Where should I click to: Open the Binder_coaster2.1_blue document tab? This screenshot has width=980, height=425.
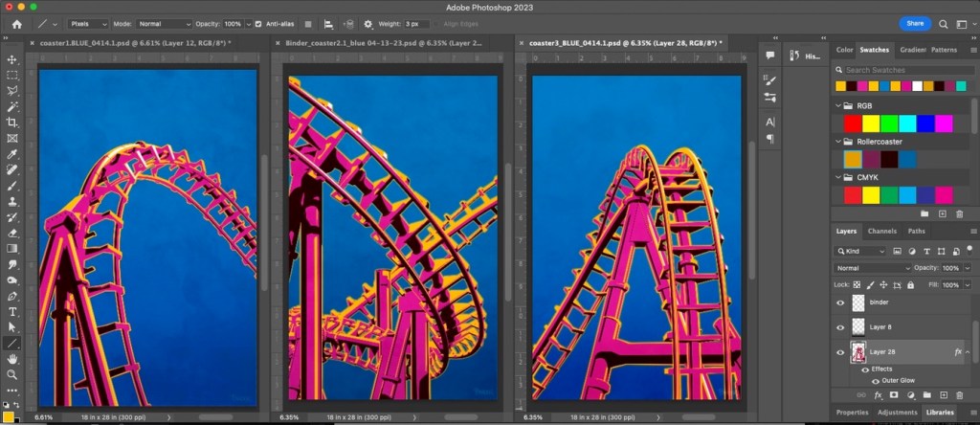(x=385, y=43)
